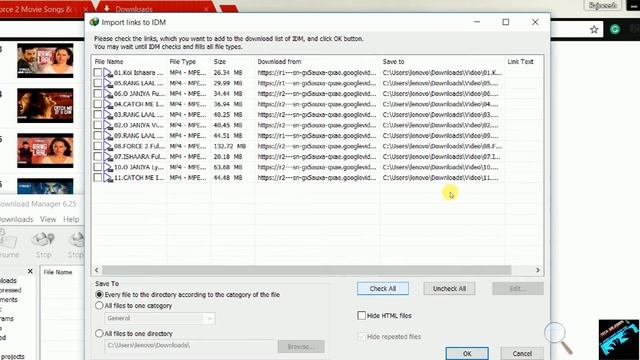Select 'All files to one directory' option
Viewport: 640px width, 360px height.
click(99, 333)
